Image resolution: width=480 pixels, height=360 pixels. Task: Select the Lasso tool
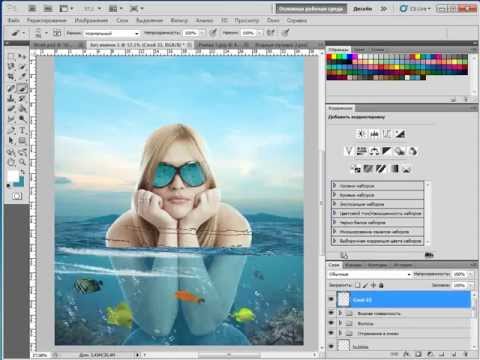click(11, 67)
